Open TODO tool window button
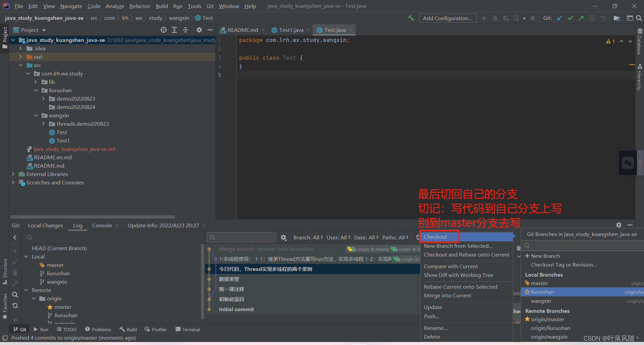Image resolution: width=644 pixels, height=345 pixels. (x=66, y=330)
